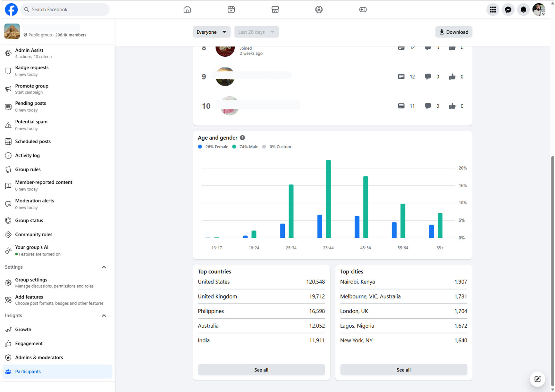Click the Age and gender info icon

pyautogui.click(x=242, y=138)
